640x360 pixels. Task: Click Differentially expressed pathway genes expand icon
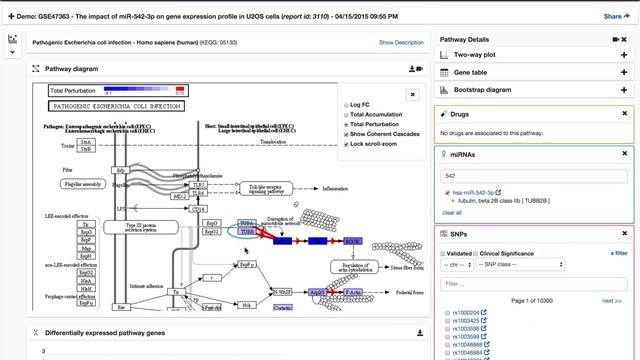click(36, 333)
